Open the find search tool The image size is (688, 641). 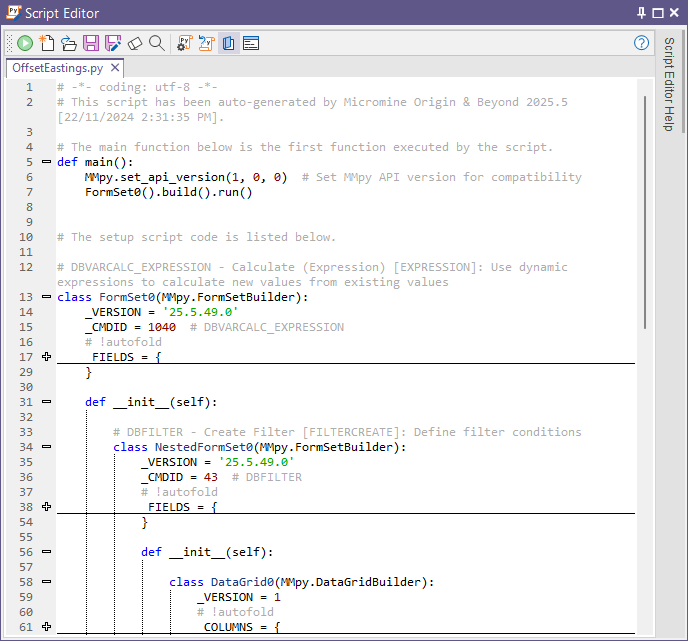tap(157, 43)
